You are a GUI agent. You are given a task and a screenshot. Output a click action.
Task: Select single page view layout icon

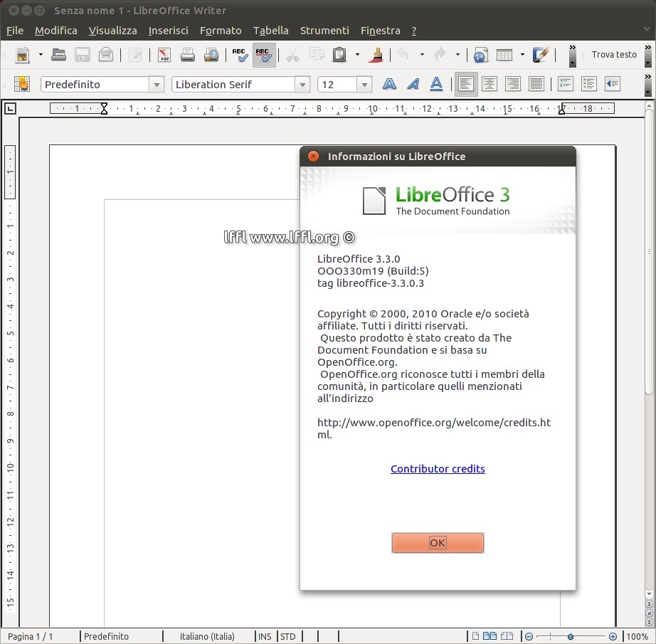476,636
